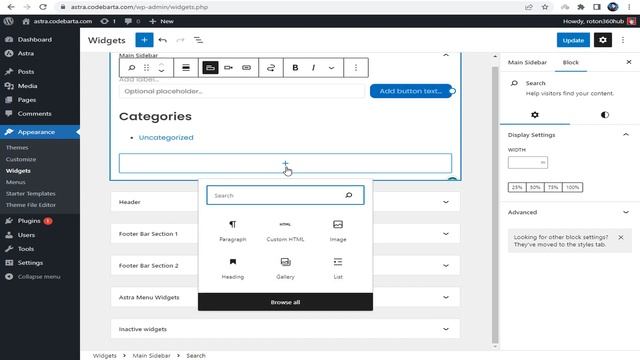Switch to the Block settings tab

click(x=571, y=62)
